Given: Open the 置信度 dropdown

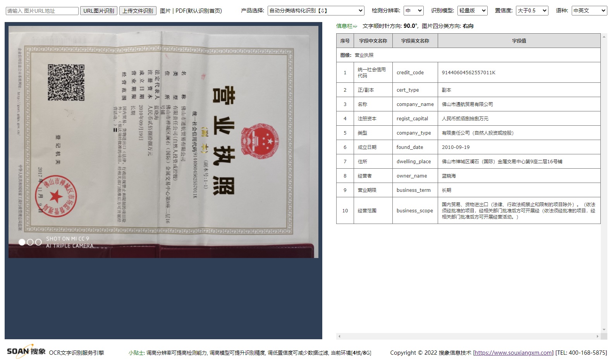Looking at the screenshot, I should coord(532,11).
